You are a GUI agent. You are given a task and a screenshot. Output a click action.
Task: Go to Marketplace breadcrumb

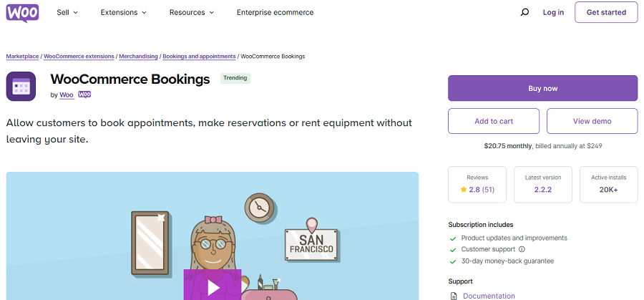point(23,57)
